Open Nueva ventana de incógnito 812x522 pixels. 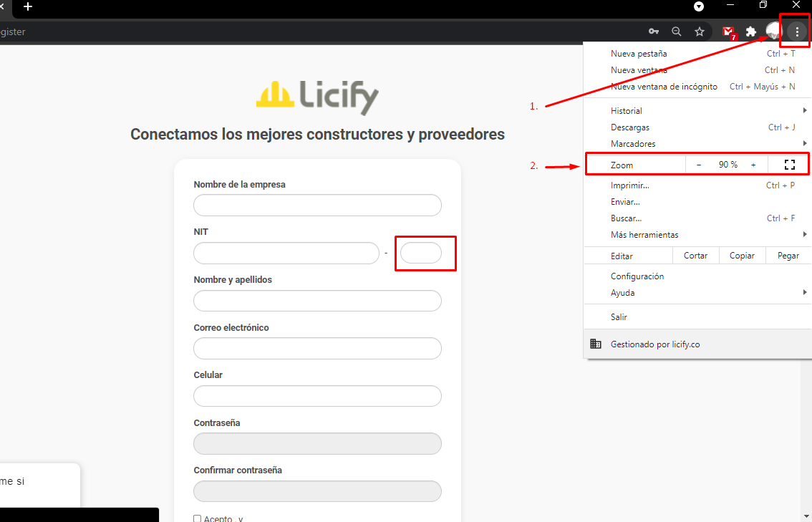[697, 87]
